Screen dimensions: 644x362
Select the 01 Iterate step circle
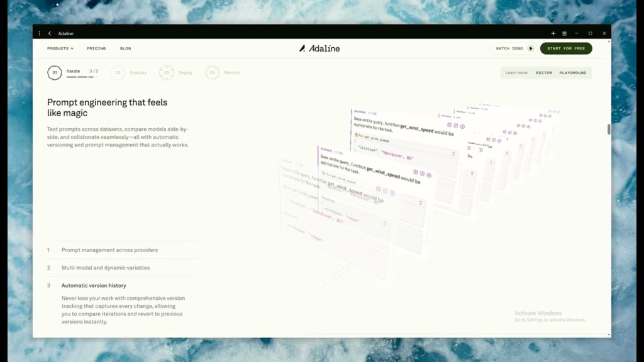click(56, 72)
